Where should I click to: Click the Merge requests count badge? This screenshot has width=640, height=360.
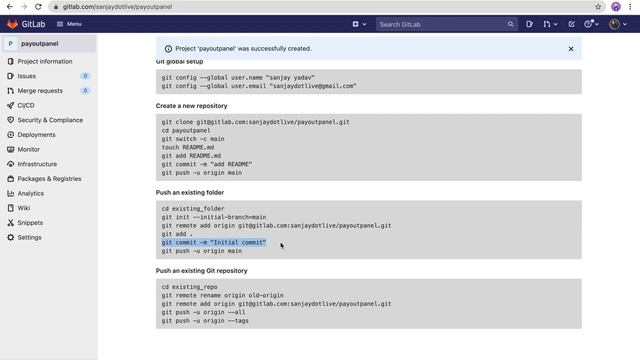(85, 91)
